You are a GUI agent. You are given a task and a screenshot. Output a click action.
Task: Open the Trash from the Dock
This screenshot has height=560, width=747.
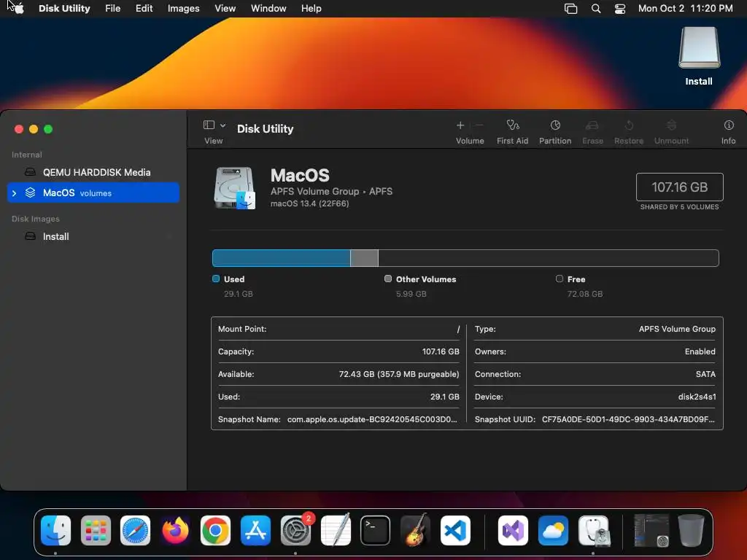692,531
